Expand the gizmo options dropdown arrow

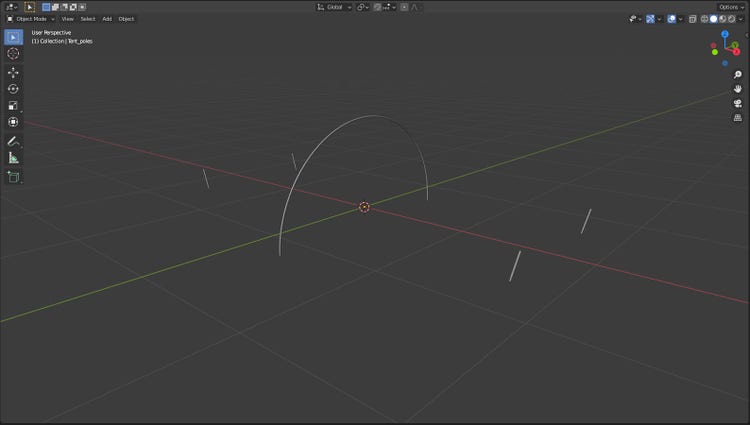659,19
